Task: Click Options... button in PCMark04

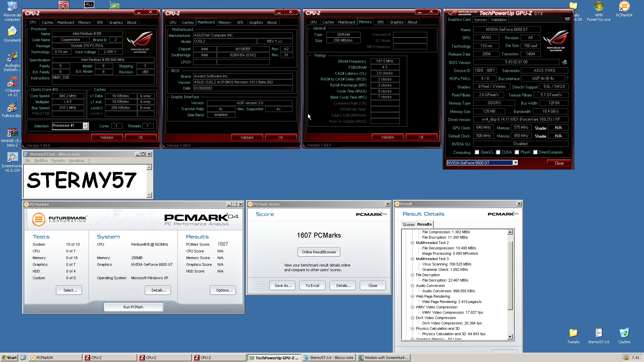Action: click(x=223, y=290)
